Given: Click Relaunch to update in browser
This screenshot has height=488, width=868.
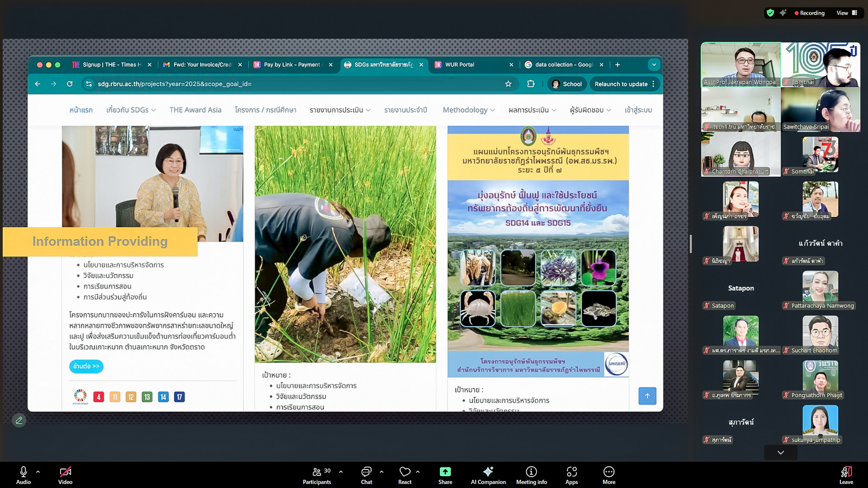Looking at the screenshot, I should [621, 84].
